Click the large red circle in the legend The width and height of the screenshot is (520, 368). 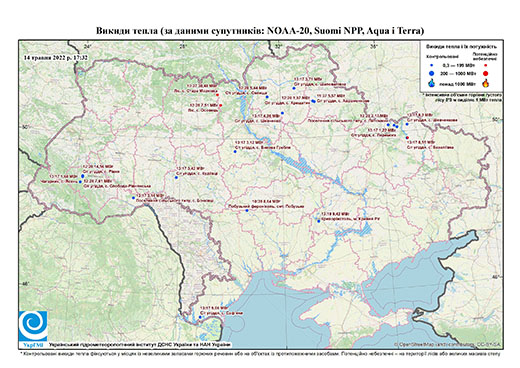486,73
